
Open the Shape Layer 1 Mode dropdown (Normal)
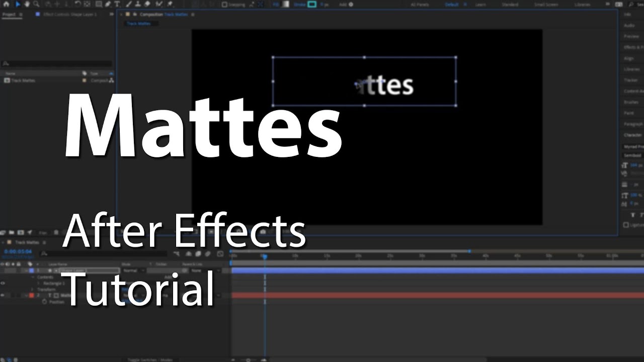pyautogui.click(x=133, y=270)
